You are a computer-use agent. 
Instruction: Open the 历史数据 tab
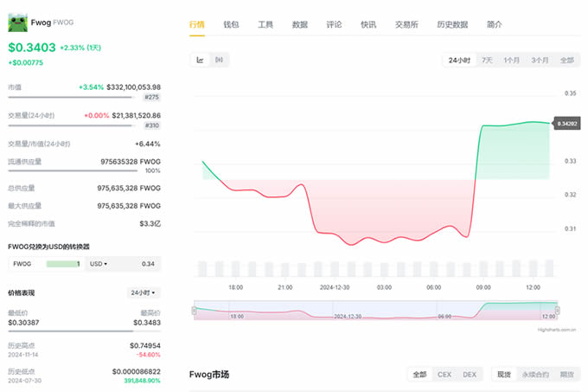[452, 25]
